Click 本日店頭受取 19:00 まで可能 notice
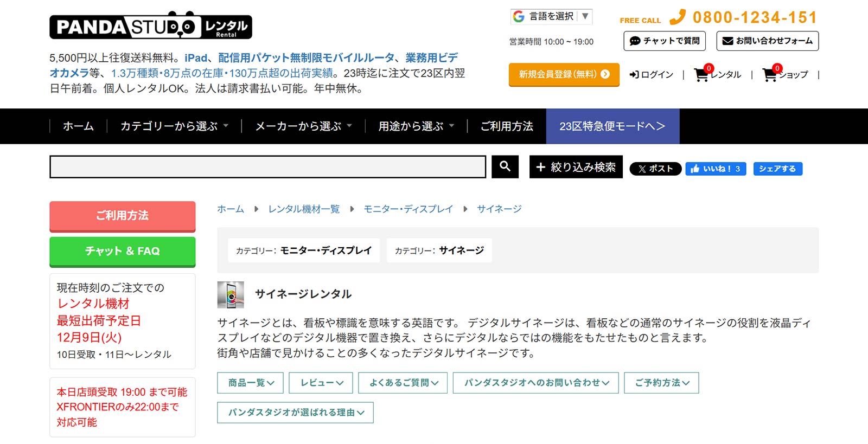The width and height of the screenshot is (868, 444). click(x=122, y=392)
